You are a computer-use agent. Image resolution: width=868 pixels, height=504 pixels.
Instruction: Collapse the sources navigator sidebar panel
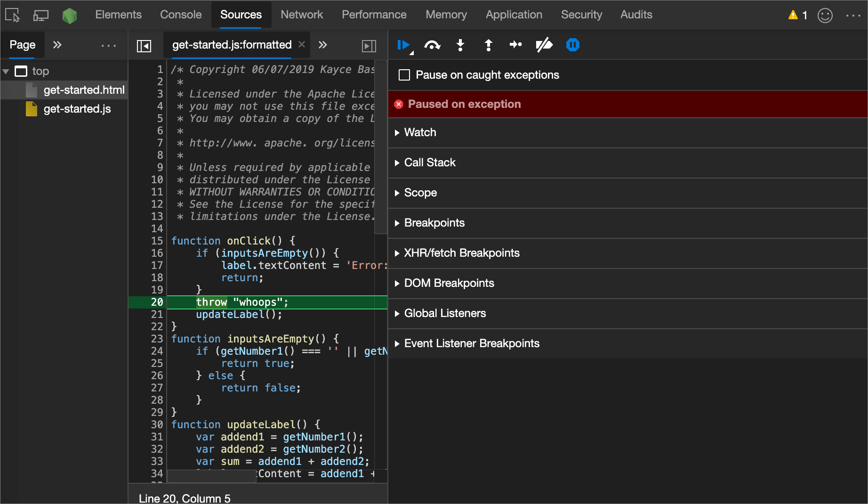point(144,46)
